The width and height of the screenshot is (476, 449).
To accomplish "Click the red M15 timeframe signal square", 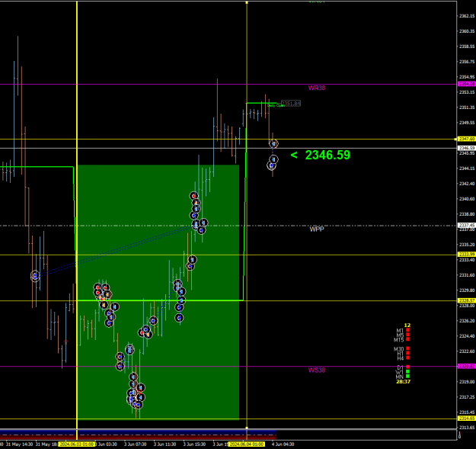I will click(x=407, y=339).
